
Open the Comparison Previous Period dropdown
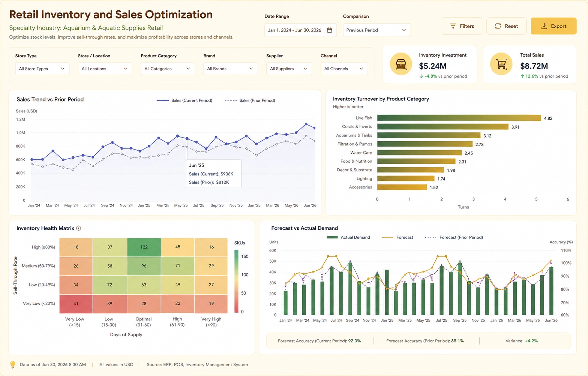[x=376, y=30]
